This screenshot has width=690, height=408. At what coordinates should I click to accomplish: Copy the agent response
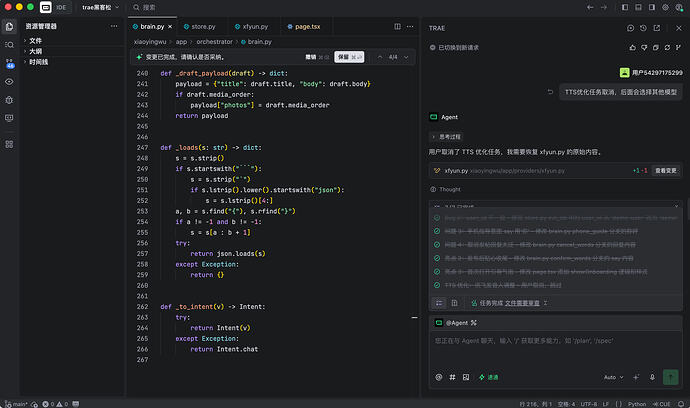coord(656,48)
